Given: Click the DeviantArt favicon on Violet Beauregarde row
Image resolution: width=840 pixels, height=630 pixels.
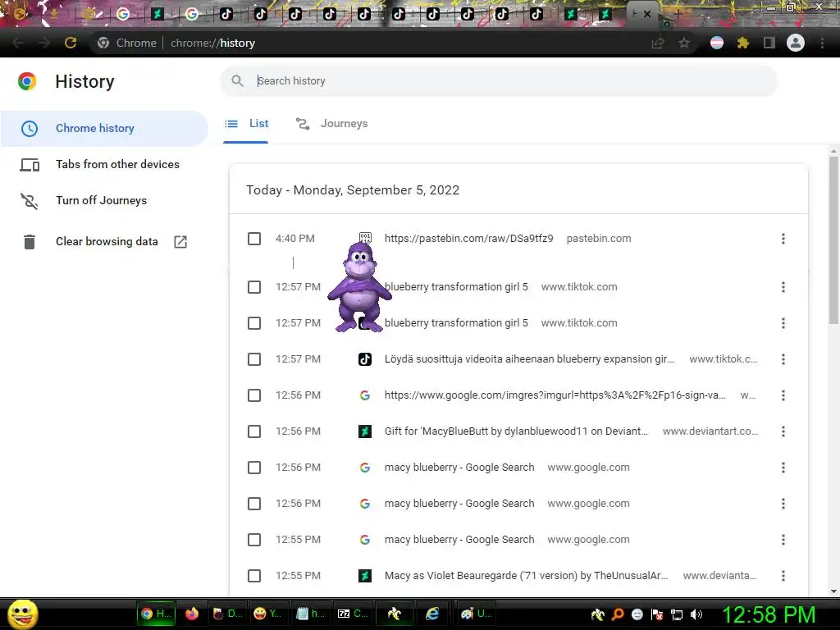Looking at the screenshot, I should [365, 576].
